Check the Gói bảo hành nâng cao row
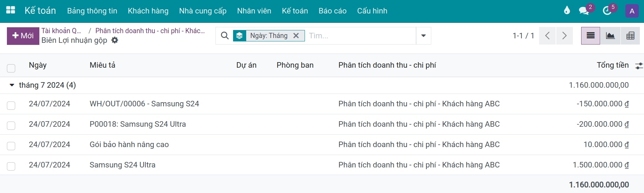The image size is (644, 193). (11, 146)
